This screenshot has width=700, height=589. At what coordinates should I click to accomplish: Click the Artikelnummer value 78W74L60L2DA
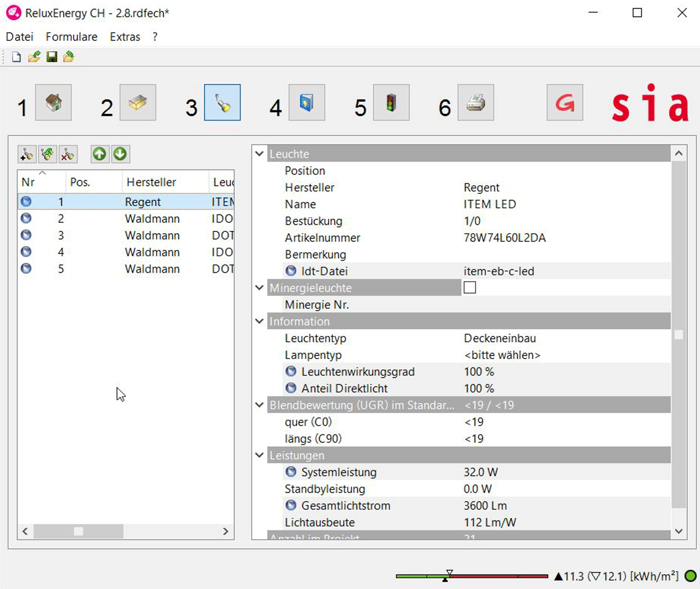[x=505, y=238]
